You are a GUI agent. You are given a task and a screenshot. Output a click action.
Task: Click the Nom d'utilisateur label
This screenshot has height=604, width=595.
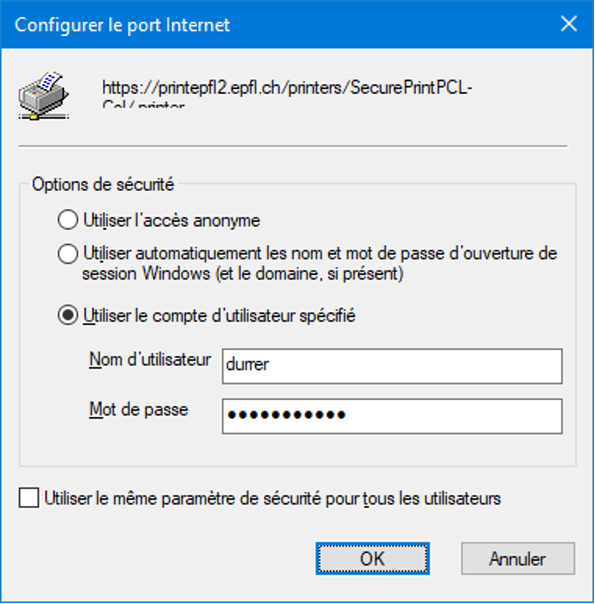[x=150, y=360]
